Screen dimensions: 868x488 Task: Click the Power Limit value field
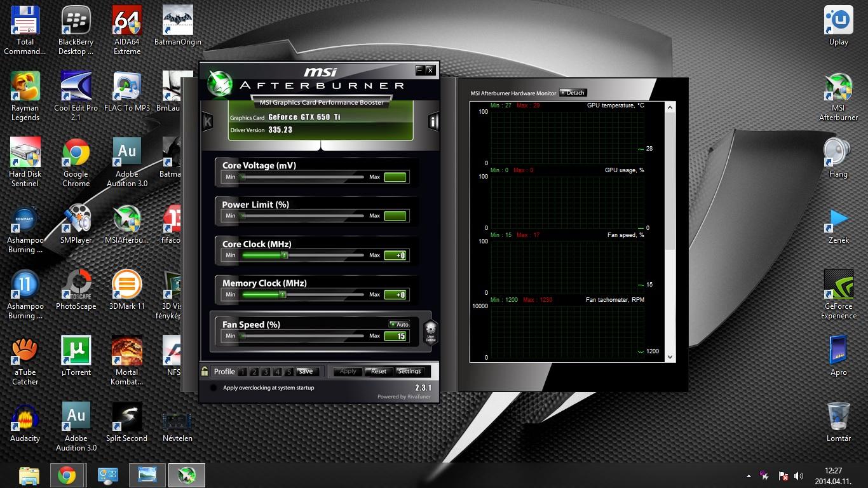pos(395,216)
